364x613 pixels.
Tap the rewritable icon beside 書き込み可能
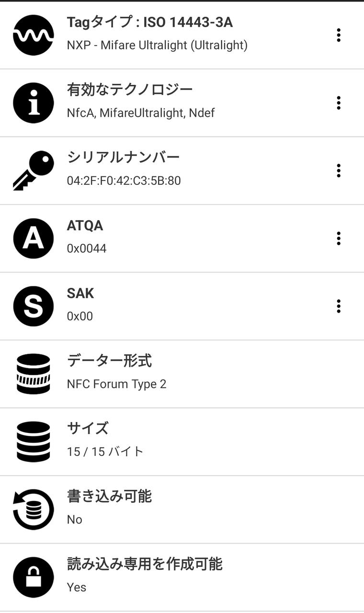(33, 510)
